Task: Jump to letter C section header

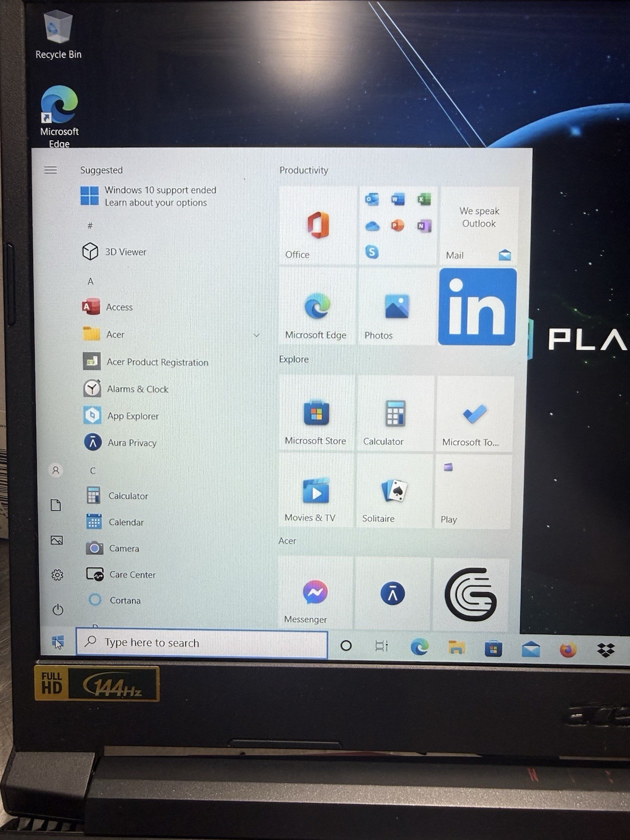Action: click(92, 470)
